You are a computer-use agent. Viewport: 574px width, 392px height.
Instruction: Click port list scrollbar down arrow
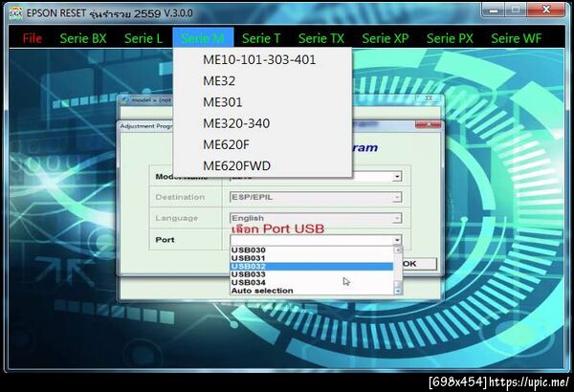tap(398, 291)
